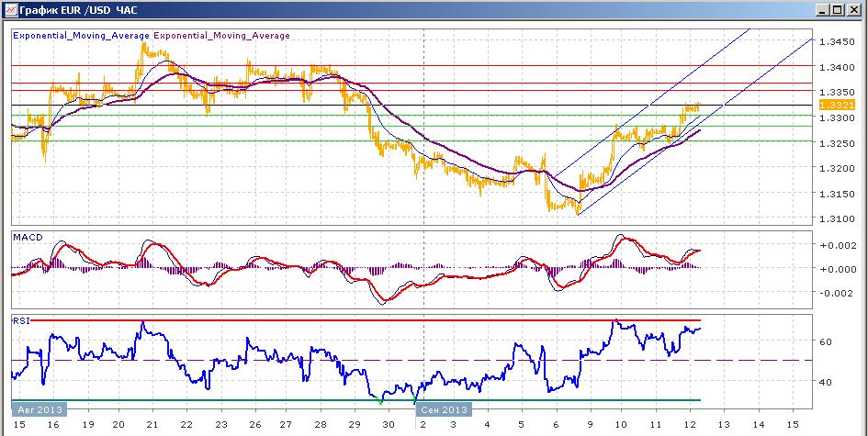Image resolution: width=868 pixels, height=436 pixels.
Task: Select date 30 on time axis
Action: click(x=388, y=424)
